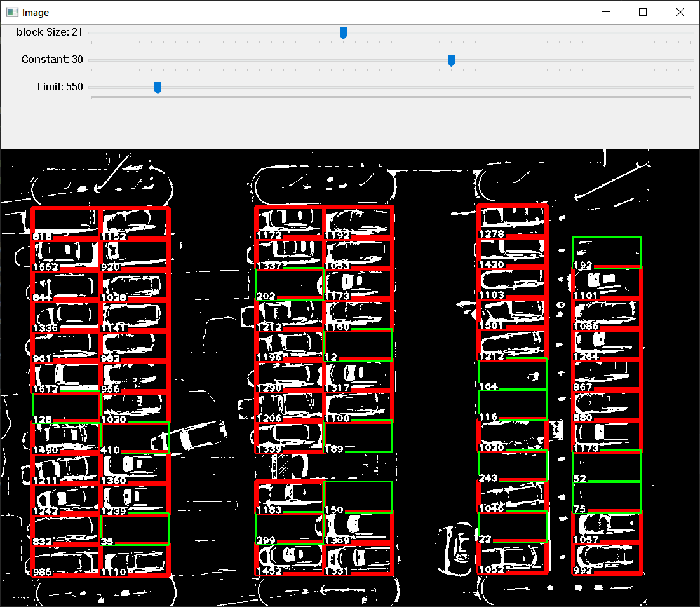Click the pixel count text '1086'

point(586,326)
